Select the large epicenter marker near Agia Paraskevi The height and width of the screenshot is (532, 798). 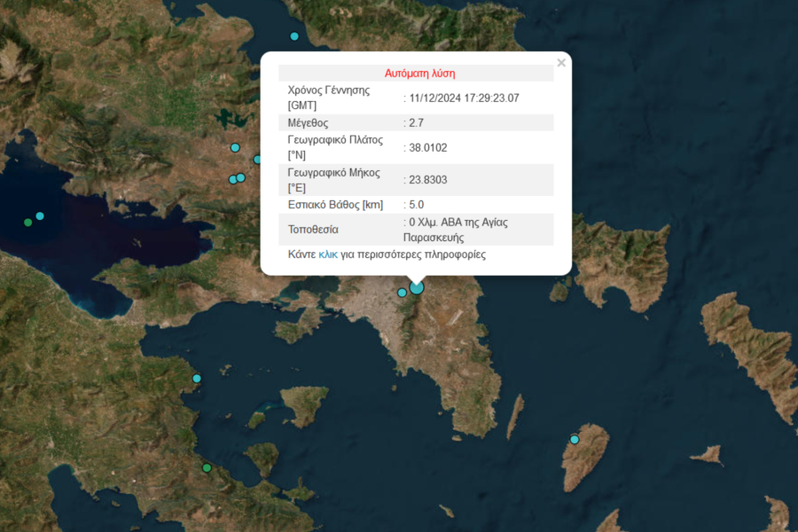[417, 288]
